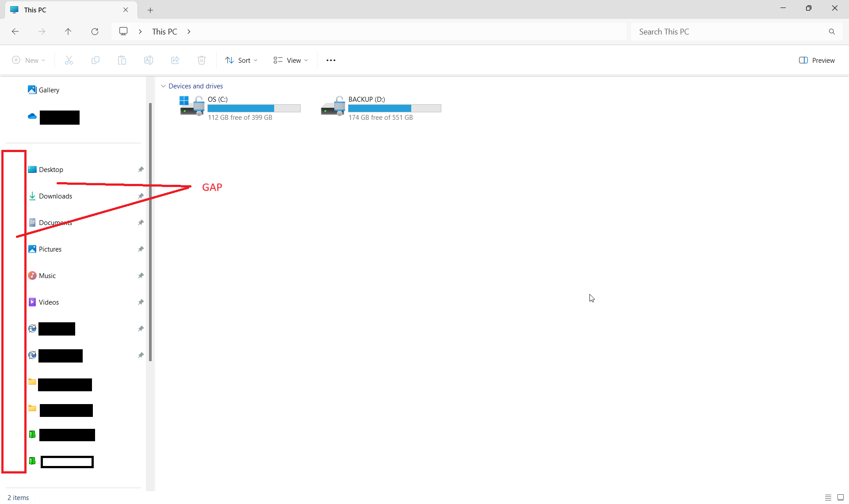
Task: Open the New item menu button
Action: tap(28, 60)
